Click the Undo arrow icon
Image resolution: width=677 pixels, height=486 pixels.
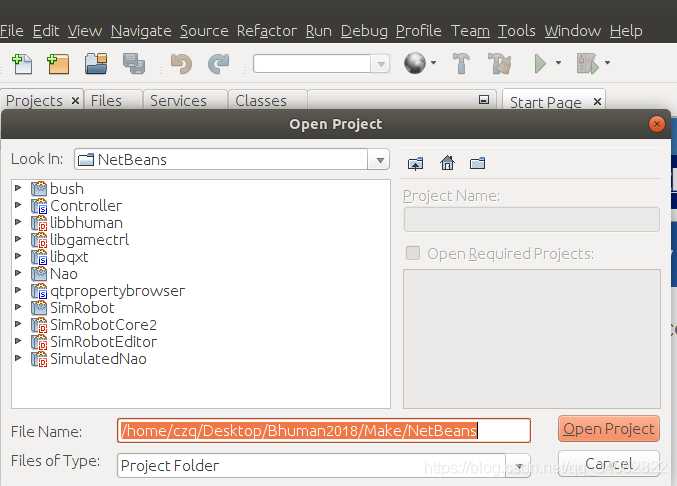[181, 64]
